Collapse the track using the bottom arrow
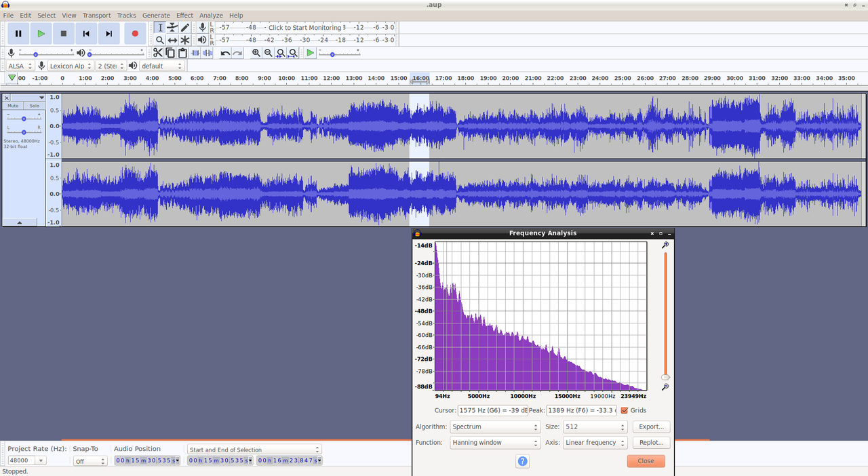This screenshot has width=868, height=476. tap(19, 222)
